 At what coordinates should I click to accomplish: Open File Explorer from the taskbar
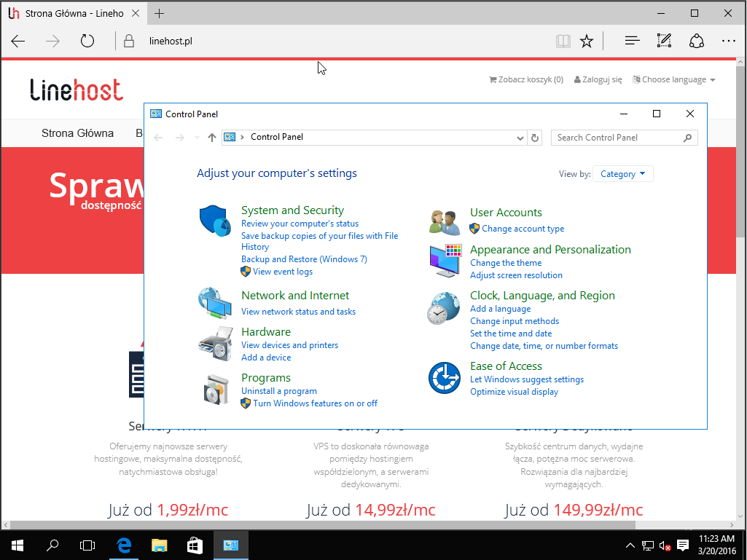click(x=160, y=545)
